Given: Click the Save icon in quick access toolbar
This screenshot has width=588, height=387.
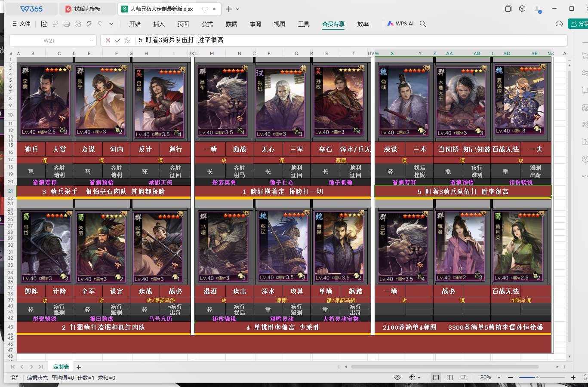Looking at the screenshot, I should click(44, 24).
